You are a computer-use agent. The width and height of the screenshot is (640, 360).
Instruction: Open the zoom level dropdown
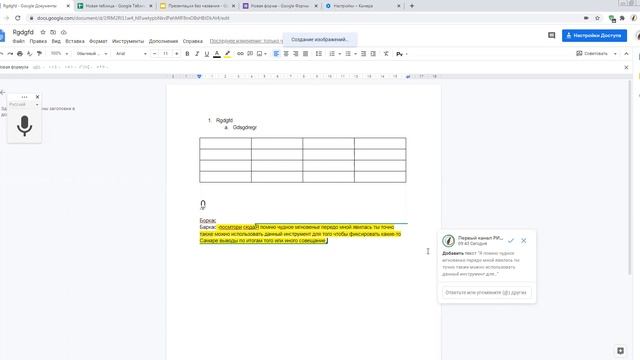coord(60,54)
